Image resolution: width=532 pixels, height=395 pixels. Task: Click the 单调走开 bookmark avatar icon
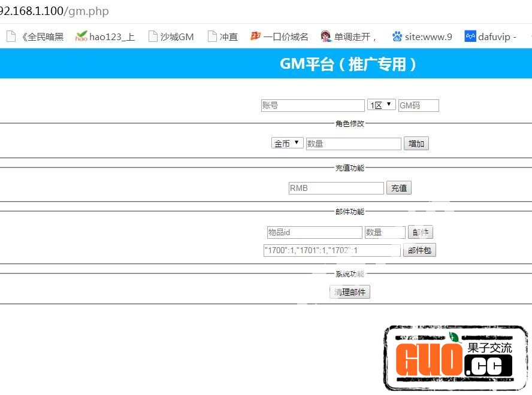(x=326, y=37)
